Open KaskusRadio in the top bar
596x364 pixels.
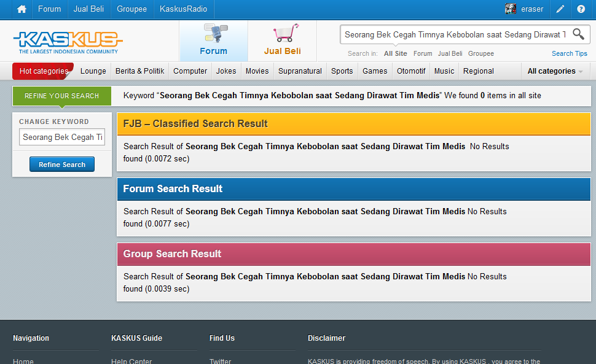(x=183, y=9)
